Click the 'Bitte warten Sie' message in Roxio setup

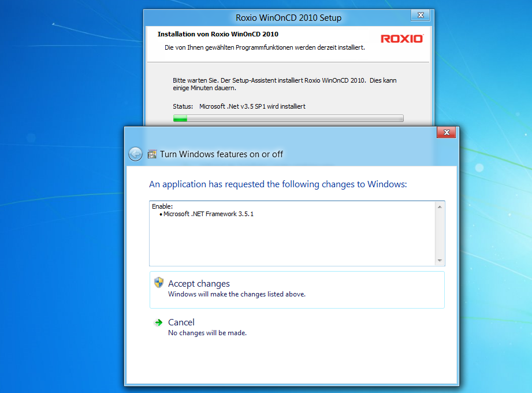tap(285, 84)
